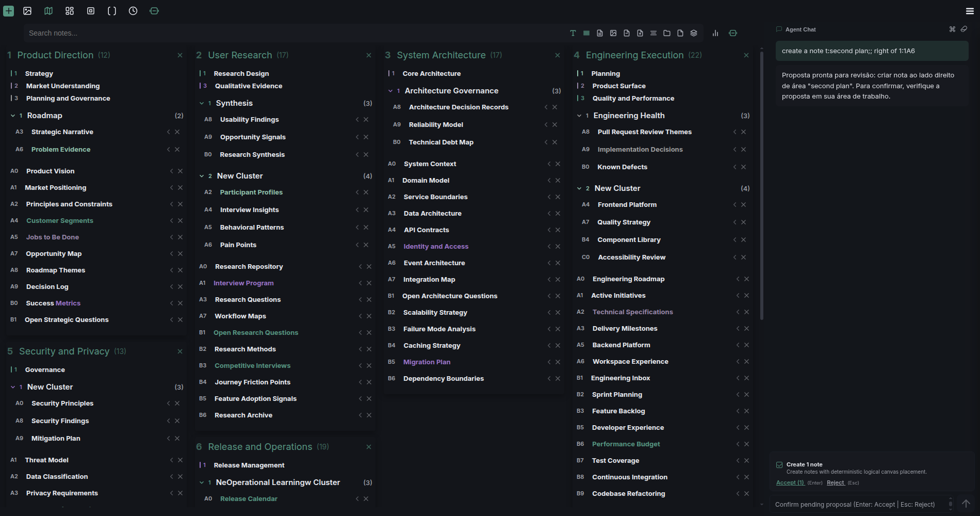The width and height of the screenshot is (980, 516).
Task: Reject the pending proposal
Action: (x=836, y=483)
